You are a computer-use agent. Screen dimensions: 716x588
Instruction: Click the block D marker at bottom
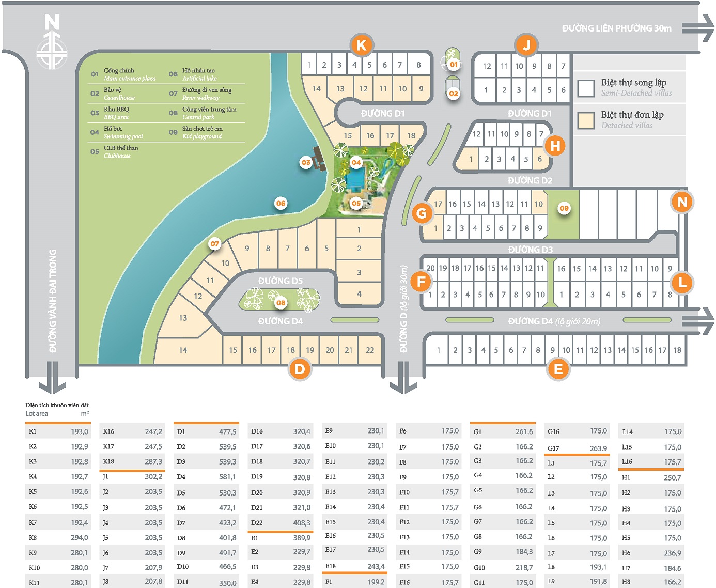[300, 369]
